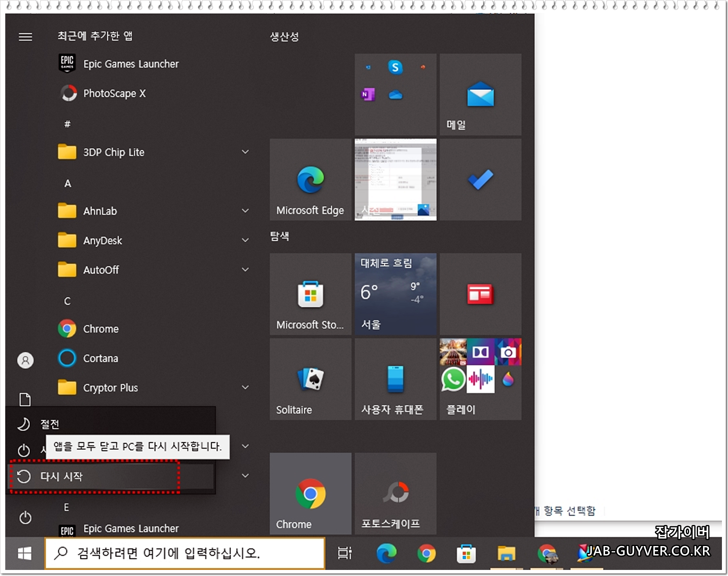Screen dimensions: 728x576
Task: Expand the AnyDesk folder chevron
Action: pyautogui.click(x=245, y=240)
